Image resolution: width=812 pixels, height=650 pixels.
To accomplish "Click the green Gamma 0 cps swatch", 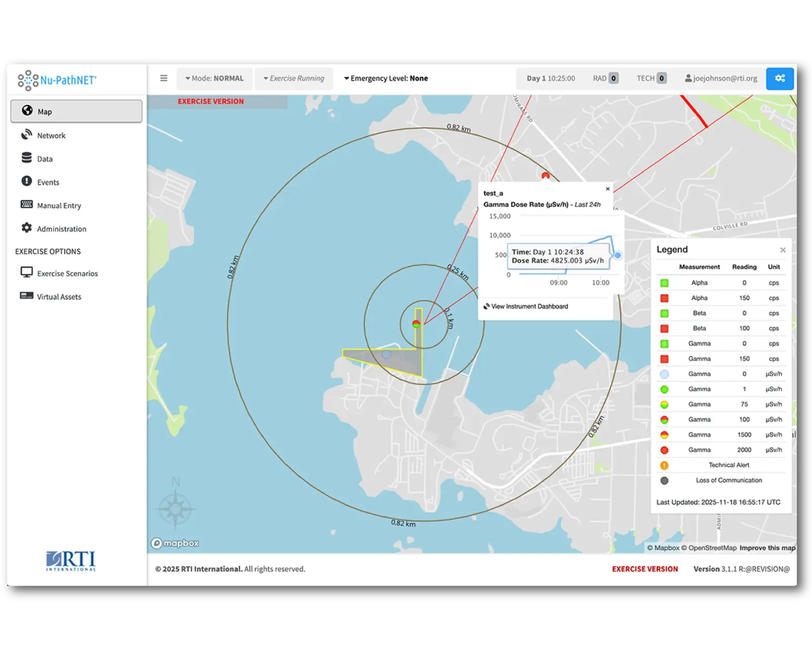I will pos(664,344).
